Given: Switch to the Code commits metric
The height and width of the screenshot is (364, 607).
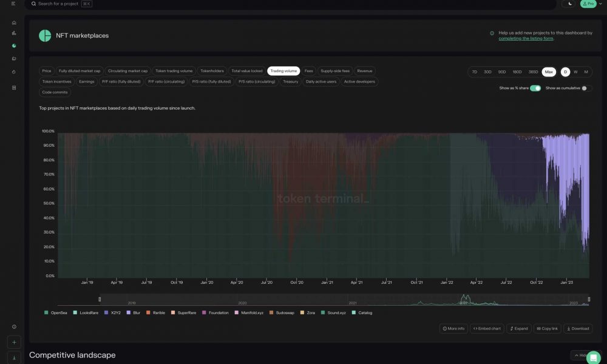Looking at the screenshot, I should coord(55,92).
